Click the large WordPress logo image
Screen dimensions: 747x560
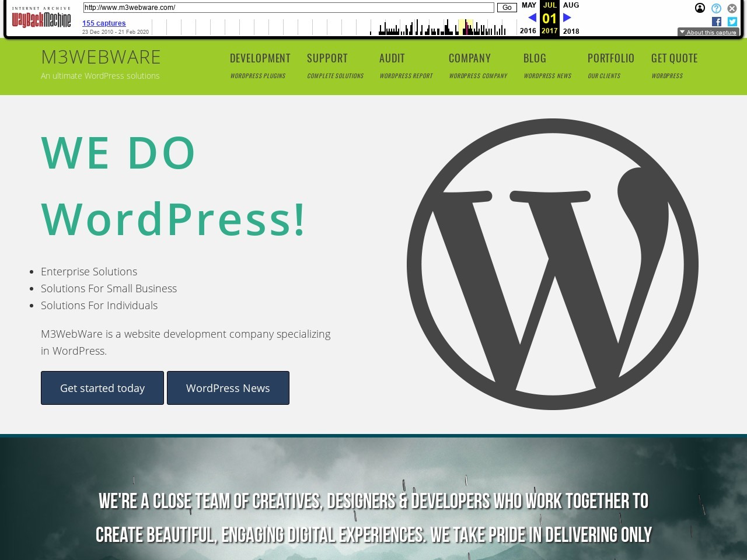pos(552,264)
